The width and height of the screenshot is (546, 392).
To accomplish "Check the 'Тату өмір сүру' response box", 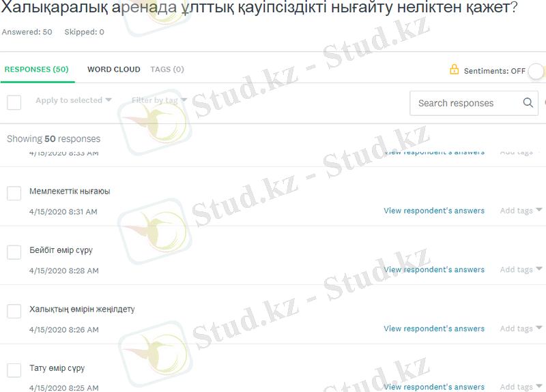I will coord(14,370).
